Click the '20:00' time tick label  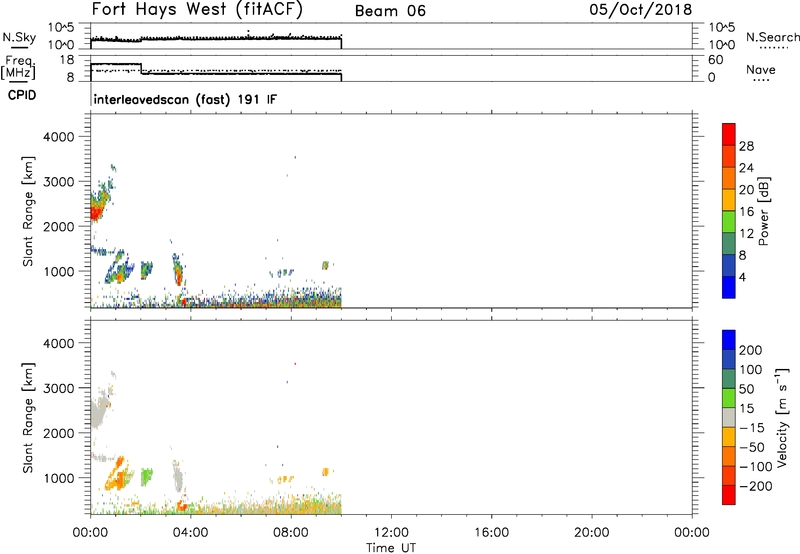click(x=591, y=533)
